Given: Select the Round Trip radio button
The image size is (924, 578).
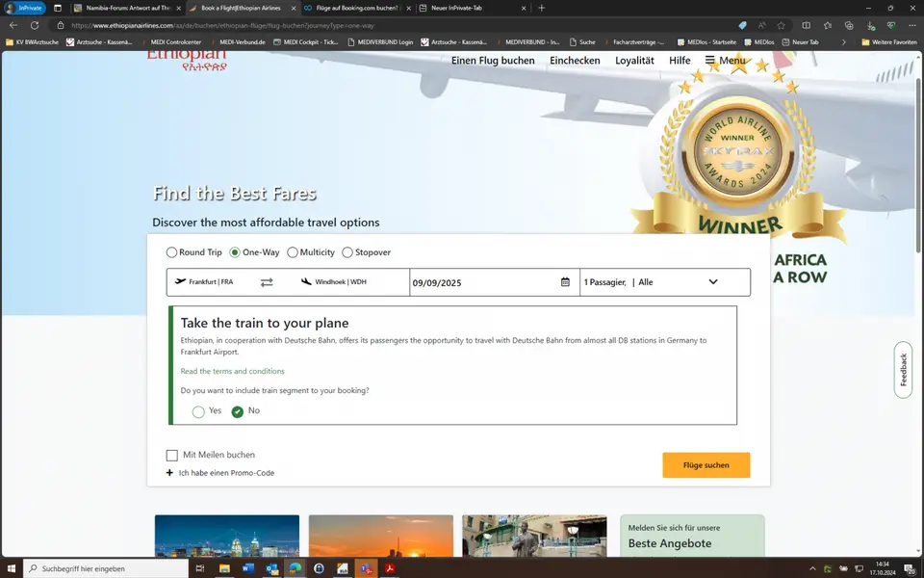Looking at the screenshot, I should pos(171,252).
